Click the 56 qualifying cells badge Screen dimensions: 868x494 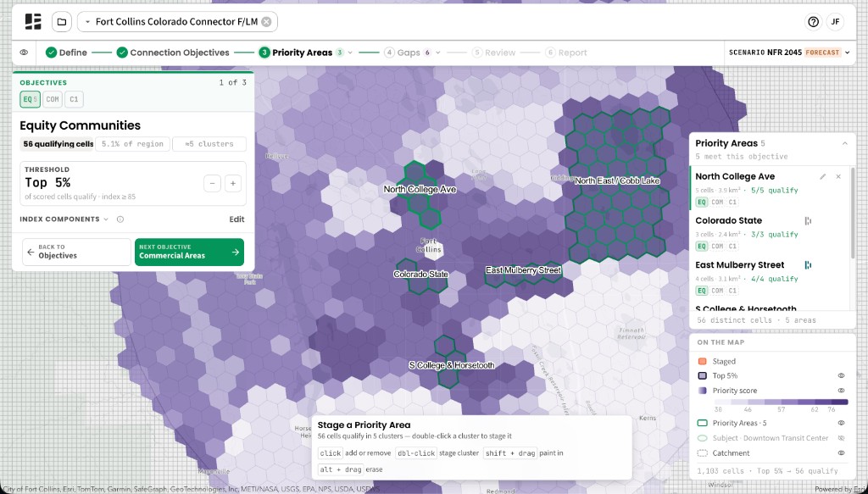point(57,144)
